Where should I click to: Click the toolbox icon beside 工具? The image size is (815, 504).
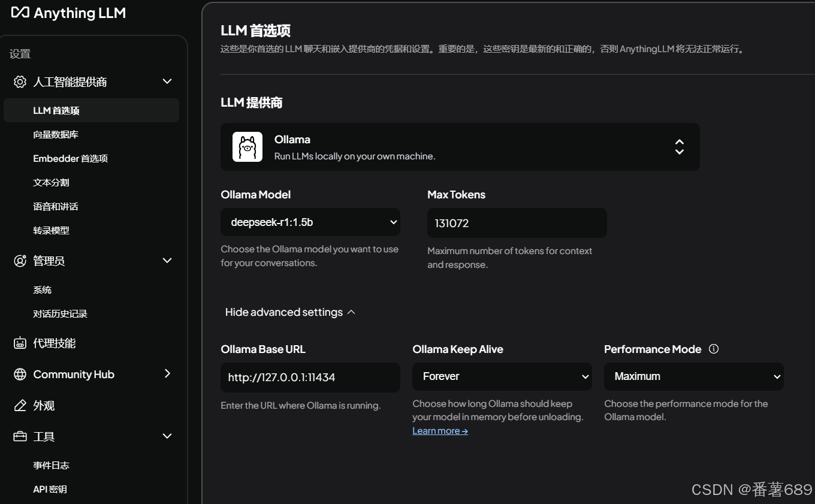[20, 436]
